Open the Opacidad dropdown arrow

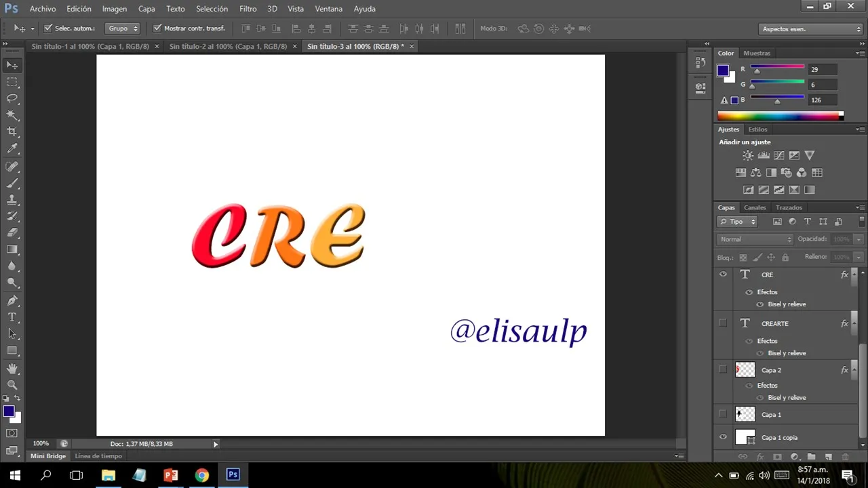point(859,239)
